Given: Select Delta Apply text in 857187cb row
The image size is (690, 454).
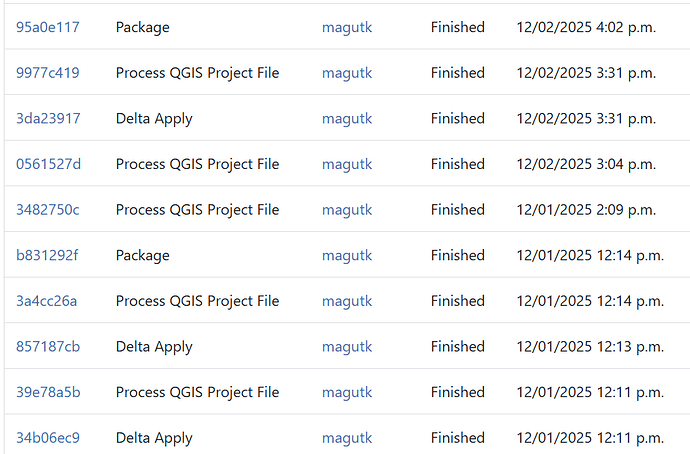Looking at the screenshot, I should (x=154, y=347).
